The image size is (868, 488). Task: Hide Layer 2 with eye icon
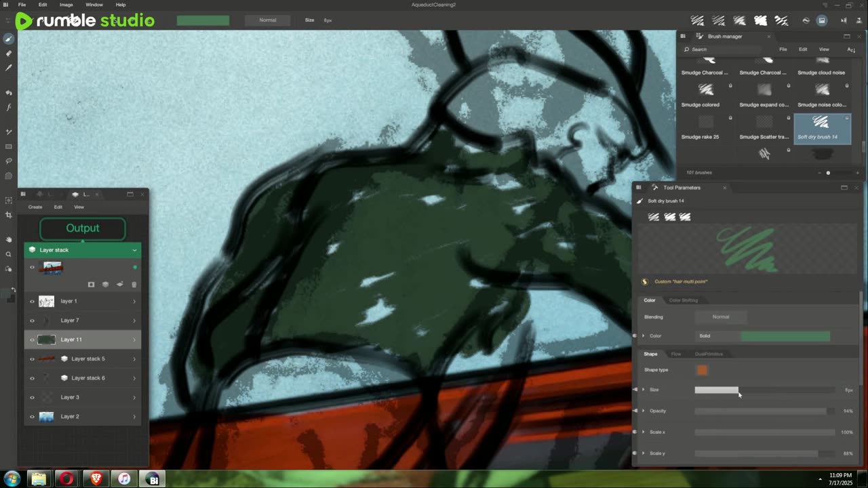coord(32,417)
